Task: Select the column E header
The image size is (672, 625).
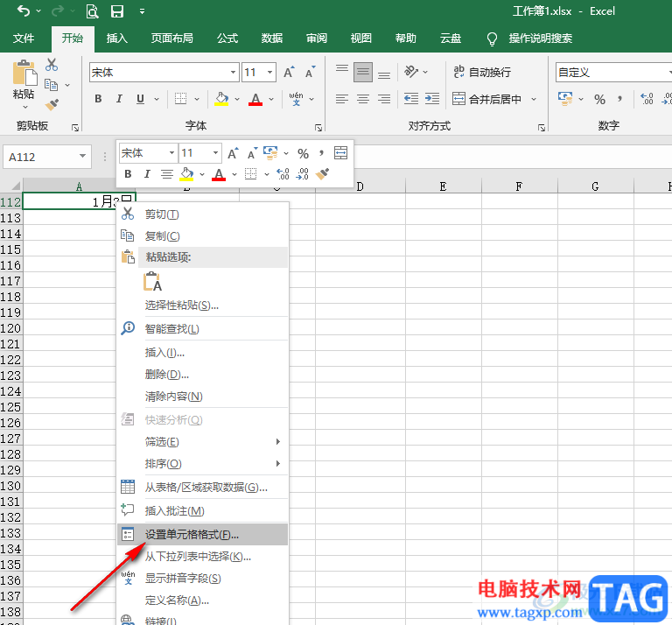Action: (x=443, y=186)
